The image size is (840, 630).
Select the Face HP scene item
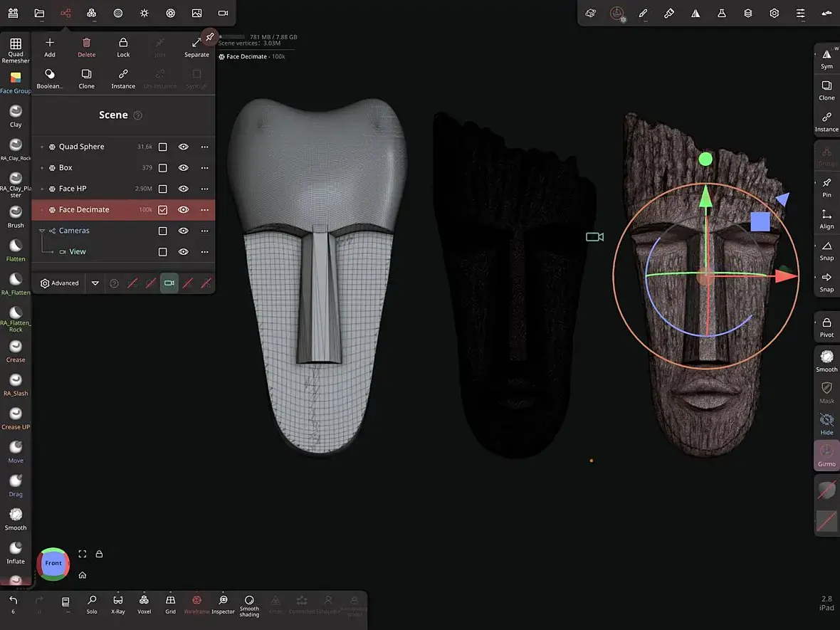(73, 189)
